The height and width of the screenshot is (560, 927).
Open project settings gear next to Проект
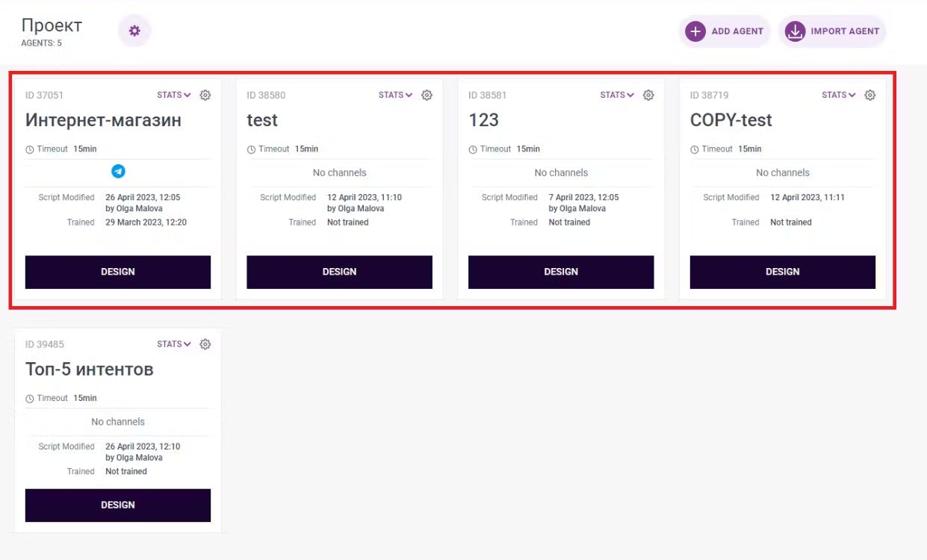134,31
